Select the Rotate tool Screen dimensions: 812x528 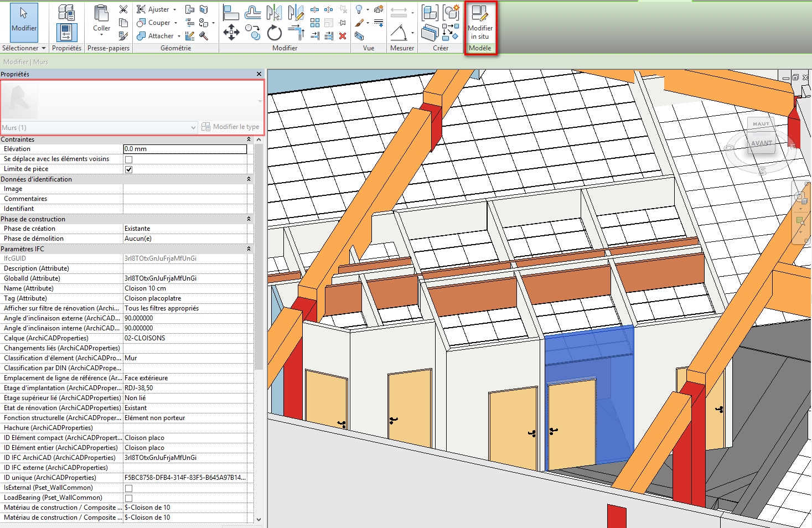(x=275, y=33)
